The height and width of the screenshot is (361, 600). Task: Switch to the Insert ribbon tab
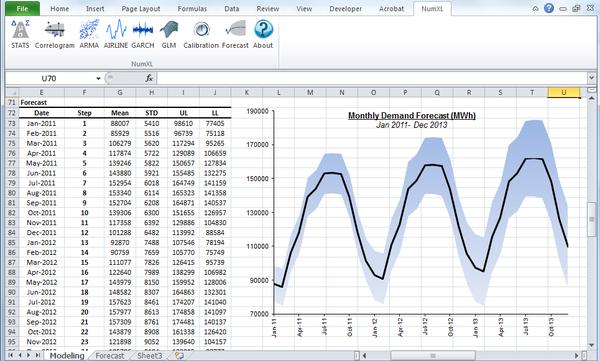click(x=95, y=8)
